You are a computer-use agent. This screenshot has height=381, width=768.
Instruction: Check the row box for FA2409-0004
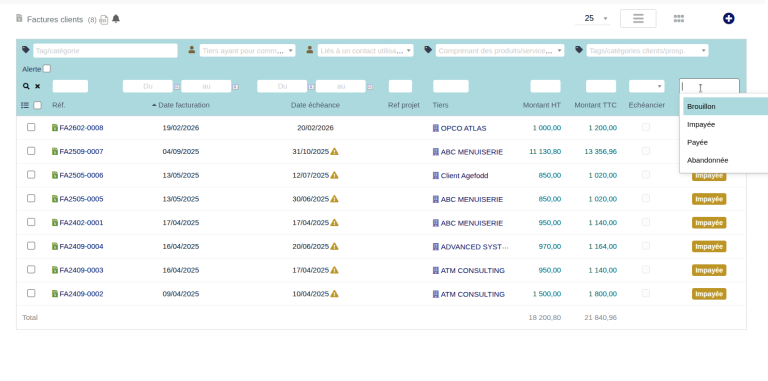[x=31, y=246]
